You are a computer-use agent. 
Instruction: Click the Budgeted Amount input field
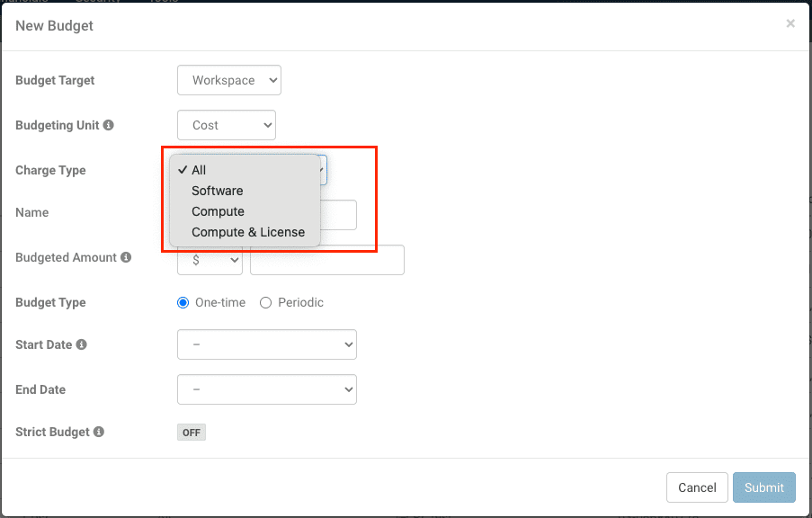tap(327, 260)
